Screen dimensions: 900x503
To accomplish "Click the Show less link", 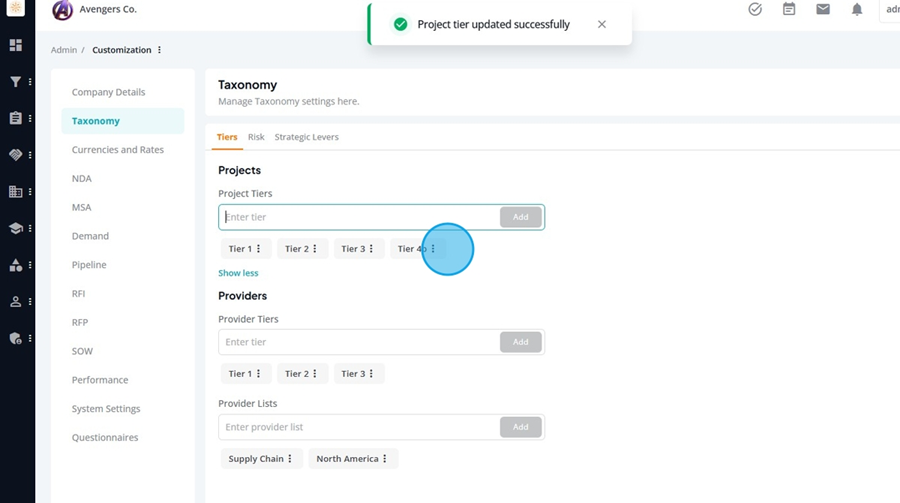I will pyautogui.click(x=238, y=273).
